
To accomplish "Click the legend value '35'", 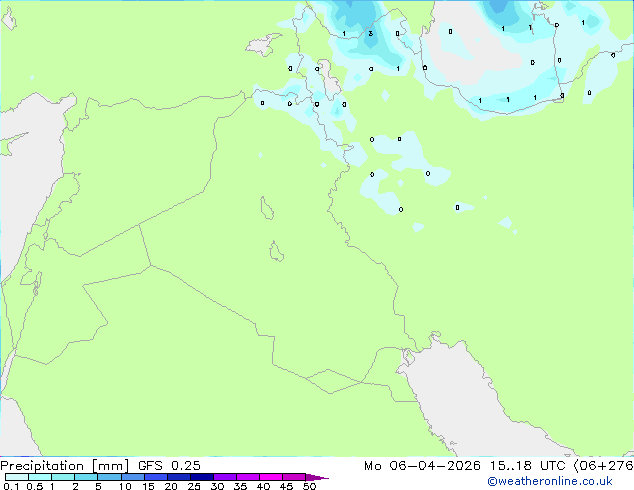I will pyautogui.click(x=240, y=486).
